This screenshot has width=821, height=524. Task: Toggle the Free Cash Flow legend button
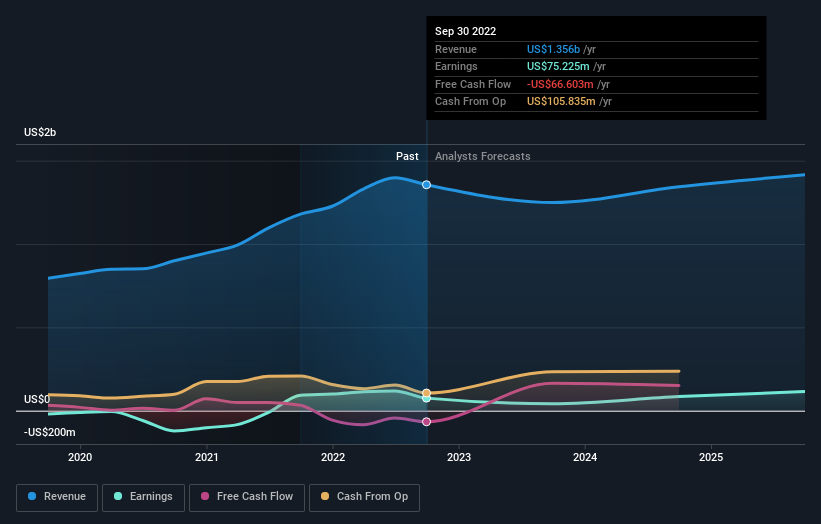pyautogui.click(x=247, y=497)
